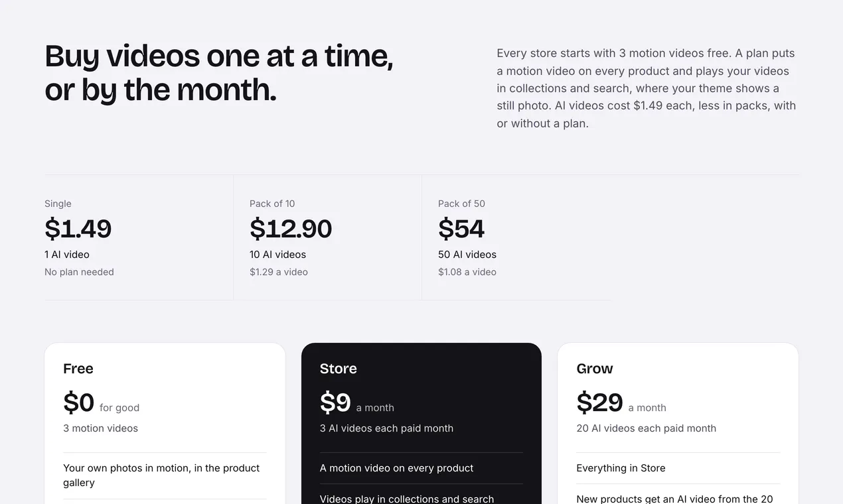Image resolution: width=843 pixels, height=504 pixels.
Task: Choose the Pack of 10 pricing cell
Action: click(x=327, y=237)
